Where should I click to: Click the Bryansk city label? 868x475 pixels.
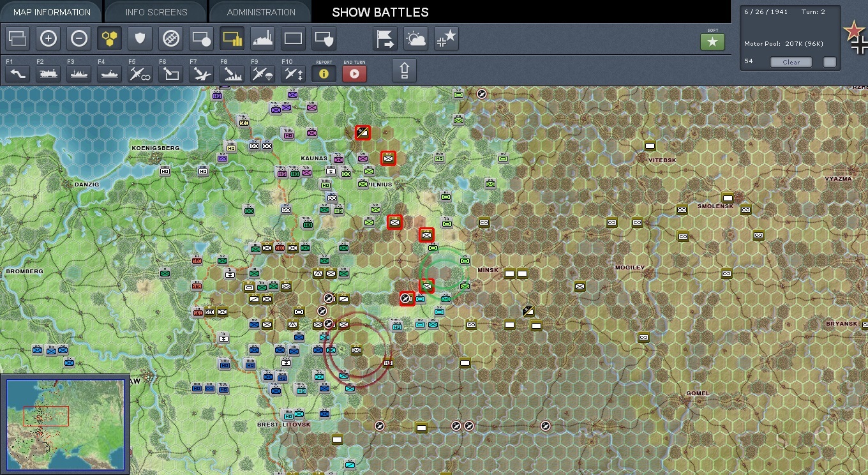[841, 324]
